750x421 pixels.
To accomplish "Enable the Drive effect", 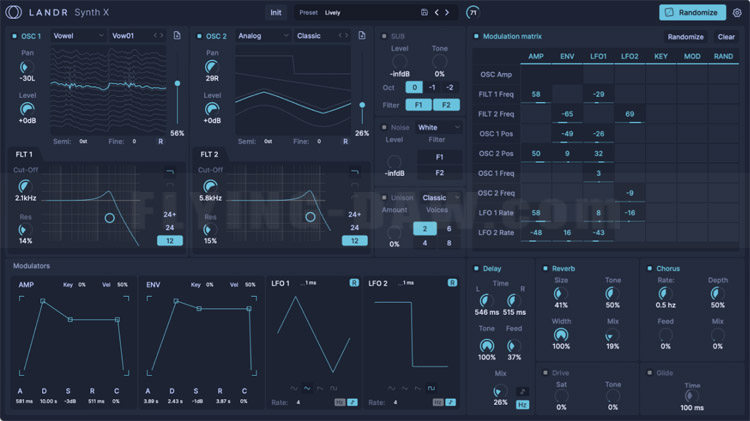I will pos(545,372).
